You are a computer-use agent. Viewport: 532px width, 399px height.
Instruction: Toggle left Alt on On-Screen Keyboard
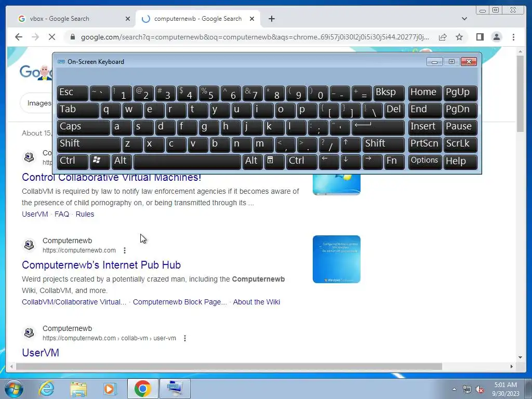pyautogui.click(x=122, y=162)
